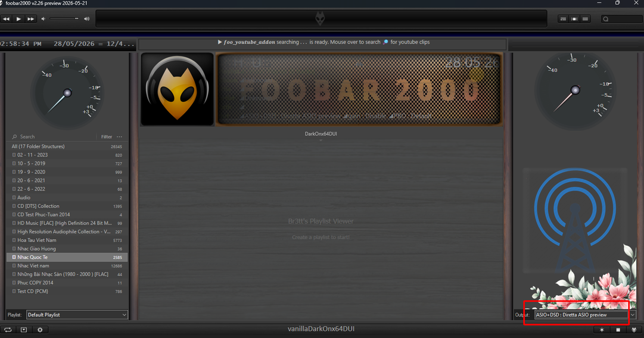Click the DarkOnx64DUI label
This screenshot has height=338, width=644.
pos(321,134)
